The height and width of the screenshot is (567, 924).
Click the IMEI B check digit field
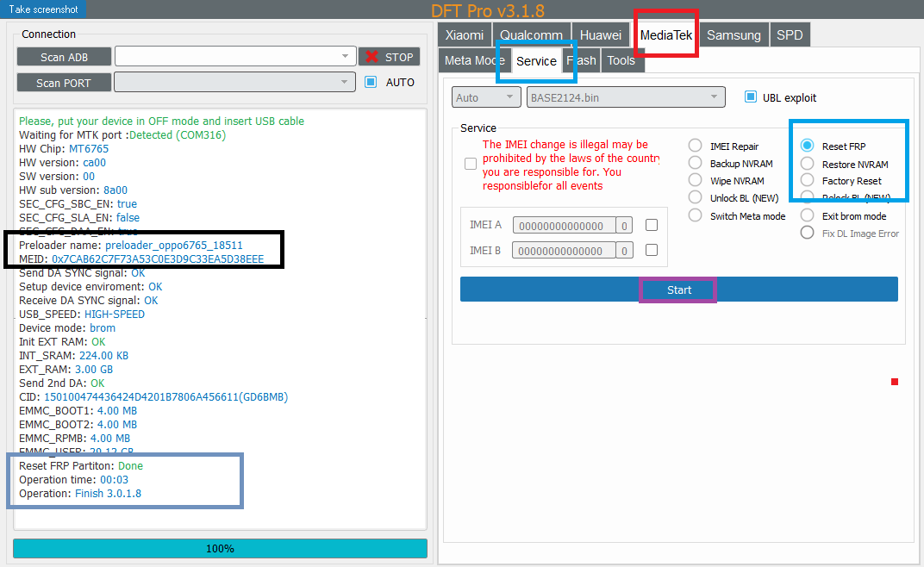(624, 251)
